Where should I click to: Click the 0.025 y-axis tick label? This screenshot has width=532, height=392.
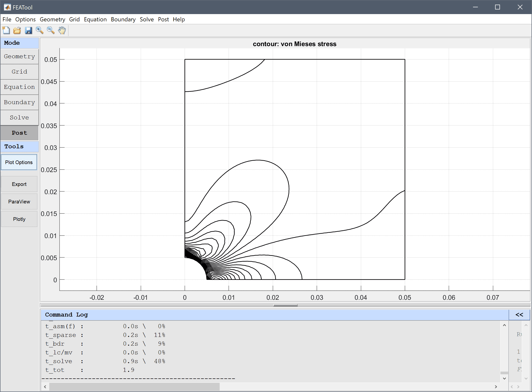tap(49, 170)
